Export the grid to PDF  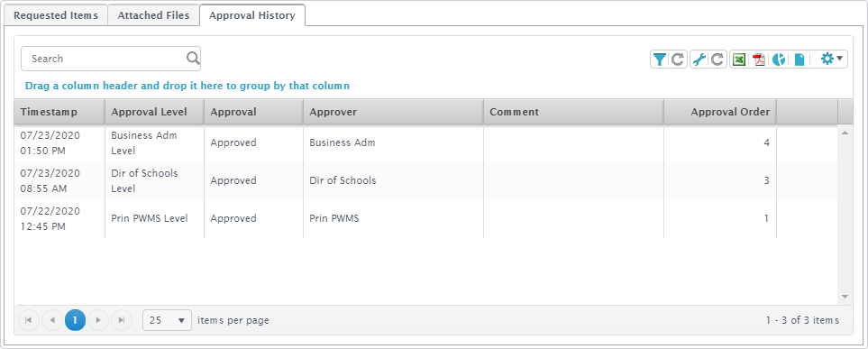(759, 60)
